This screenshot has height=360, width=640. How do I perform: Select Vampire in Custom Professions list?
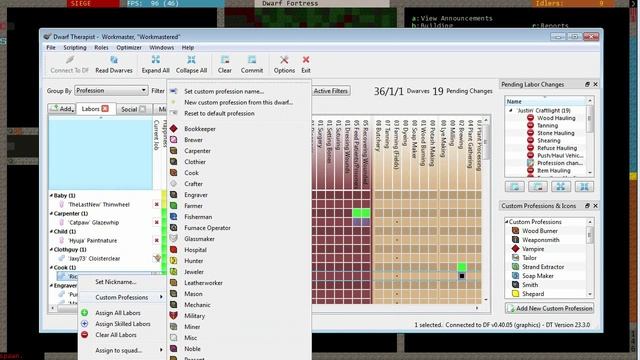(x=533, y=249)
